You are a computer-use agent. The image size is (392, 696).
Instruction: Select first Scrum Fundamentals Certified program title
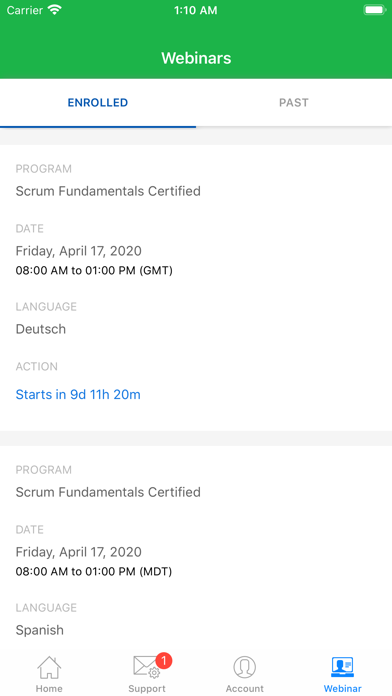click(108, 191)
